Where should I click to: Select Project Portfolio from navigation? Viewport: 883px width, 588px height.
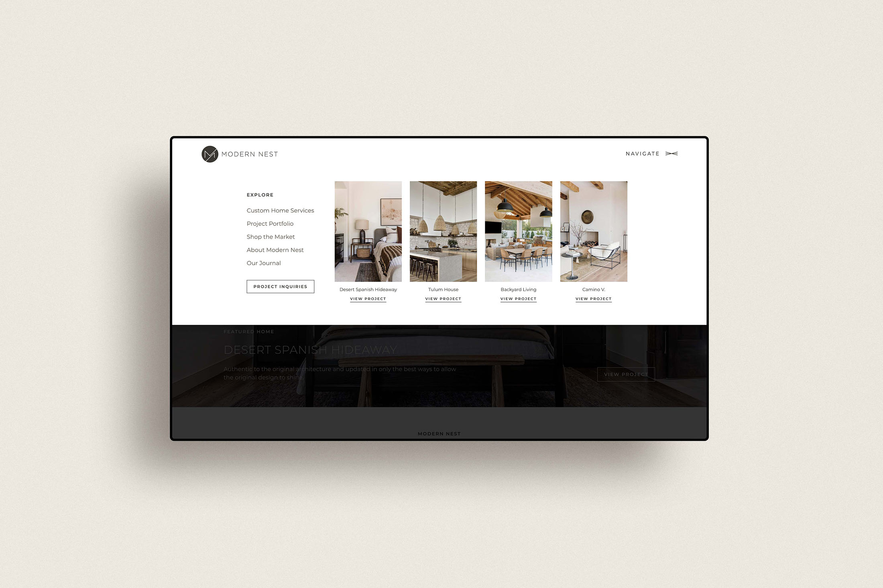point(270,224)
